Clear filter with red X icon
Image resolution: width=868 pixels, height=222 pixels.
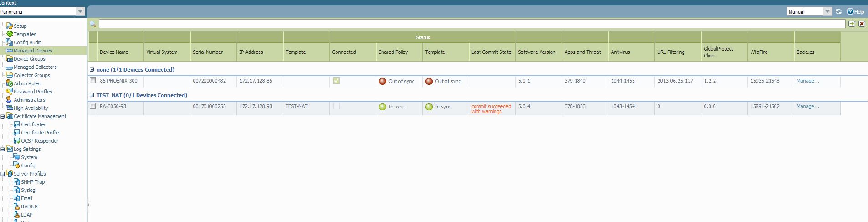(862, 24)
